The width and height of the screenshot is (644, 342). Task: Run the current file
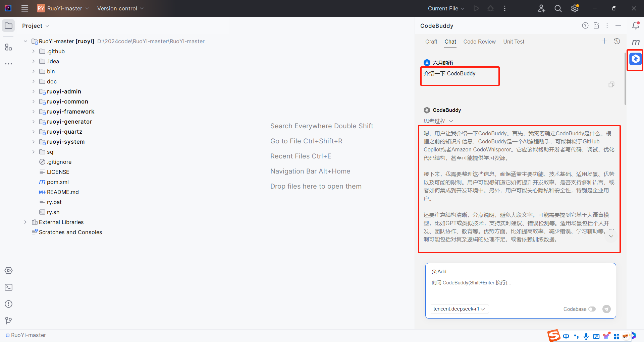[x=476, y=8]
